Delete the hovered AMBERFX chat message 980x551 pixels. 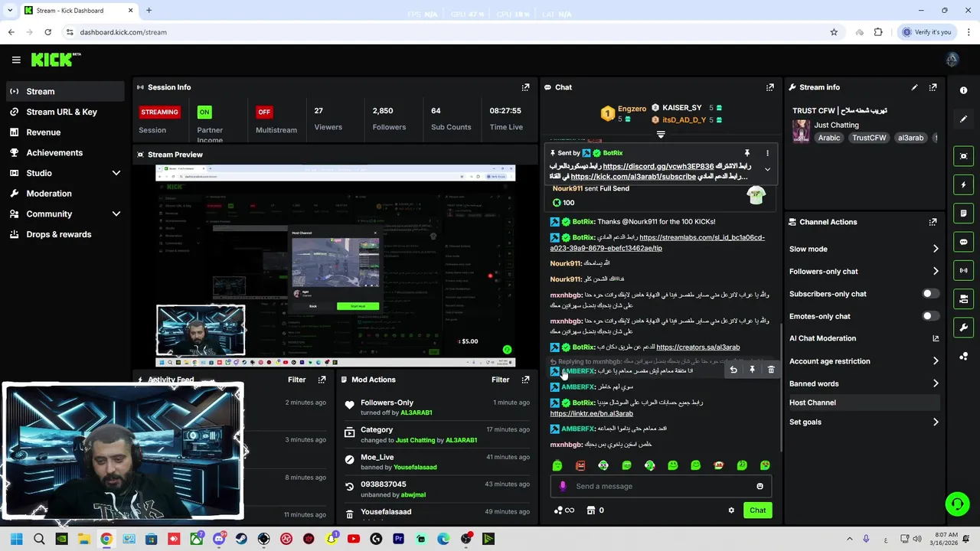coord(771,370)
